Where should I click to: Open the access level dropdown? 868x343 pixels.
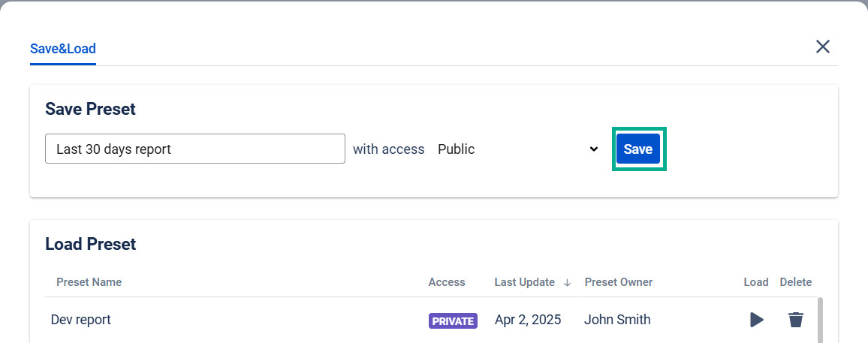click(x=517, y=149)
